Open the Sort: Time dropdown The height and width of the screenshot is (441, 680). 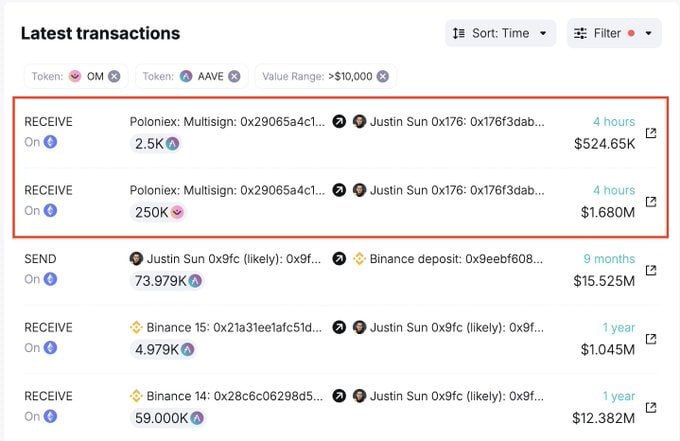500,33
